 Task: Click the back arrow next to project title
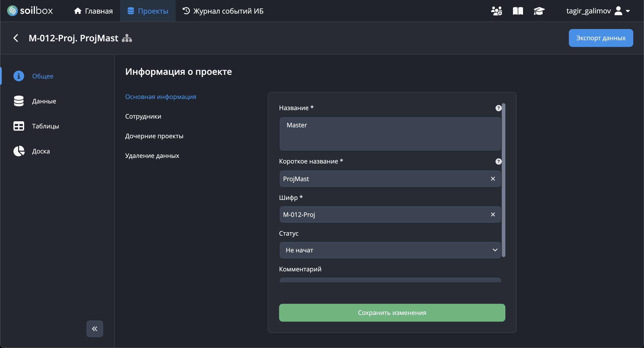pos(16,38)
